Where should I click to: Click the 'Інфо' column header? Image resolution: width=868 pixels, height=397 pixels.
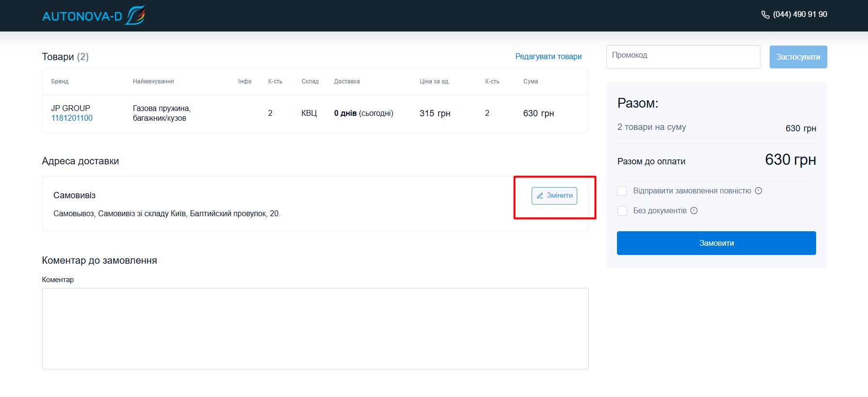(244, 81)
